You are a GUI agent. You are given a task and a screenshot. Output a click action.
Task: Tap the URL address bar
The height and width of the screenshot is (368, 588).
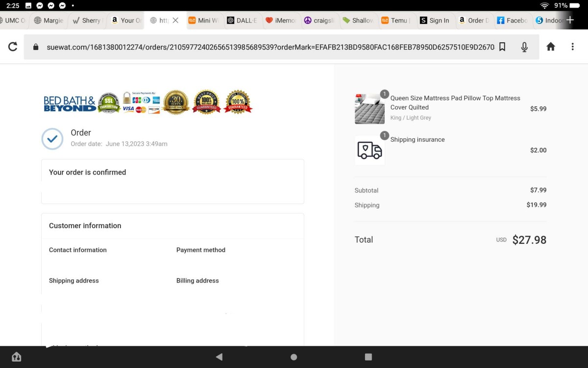(269, 47)
